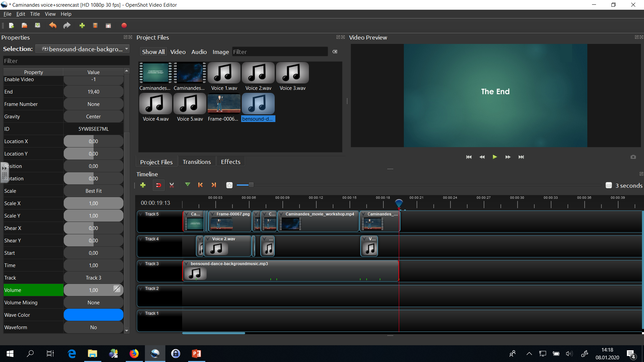Viewport: 644px width, 362px height.
Task: Save a snapshot with the camera icon
Action: (633, 157)
